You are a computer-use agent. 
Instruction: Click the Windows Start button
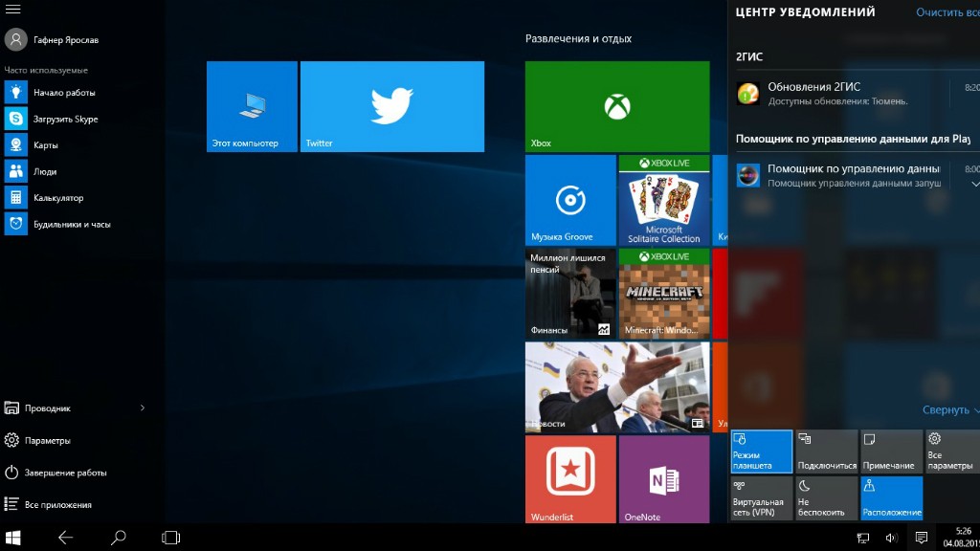tap(13, 538)
